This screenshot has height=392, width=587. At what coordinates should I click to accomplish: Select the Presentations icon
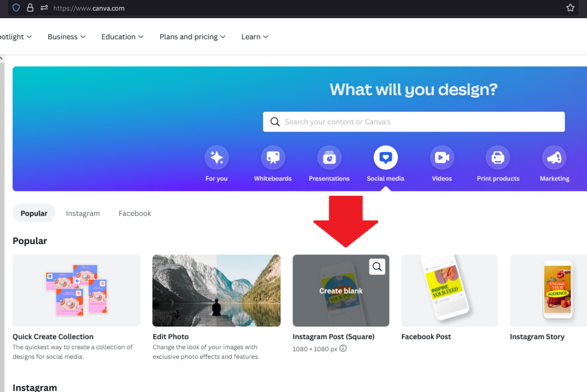[329, 158]
